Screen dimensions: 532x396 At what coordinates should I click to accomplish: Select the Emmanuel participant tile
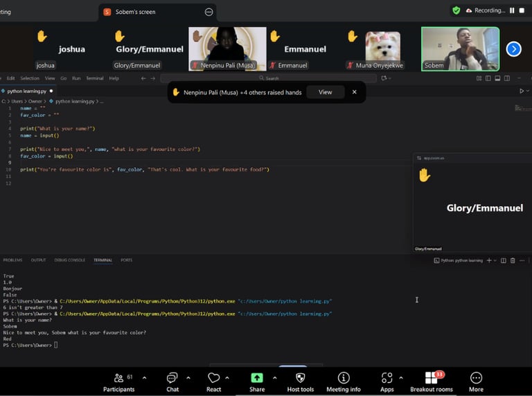[305, 49]
